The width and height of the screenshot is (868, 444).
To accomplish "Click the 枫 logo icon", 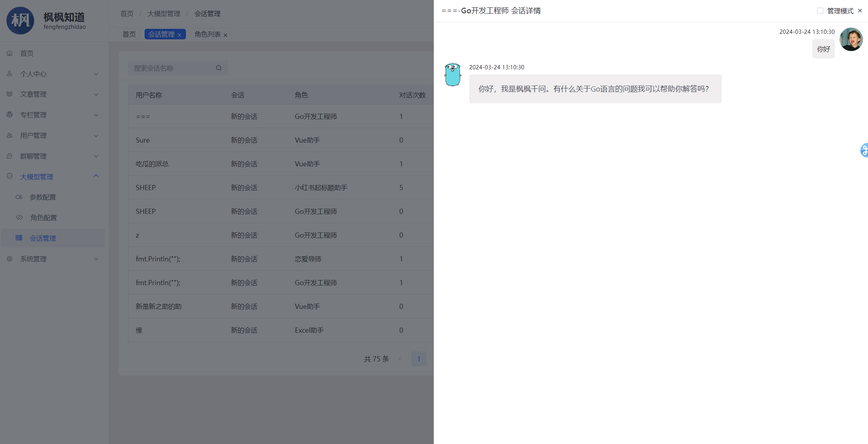I will [x=20, y=20].
